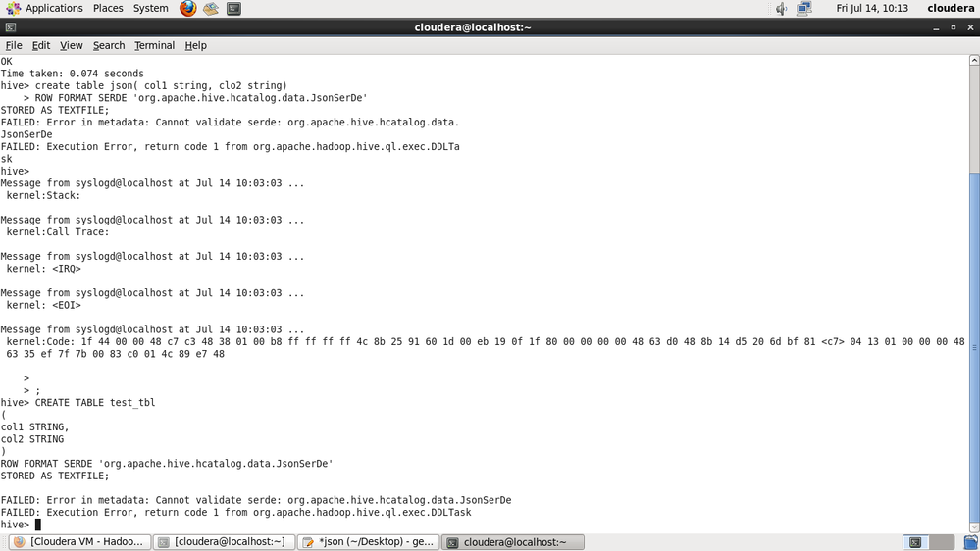The width and height of the screenshot is (980, 551).
Task: Click the final hive> prompt cursor
Action: click(x=38, y=525)
